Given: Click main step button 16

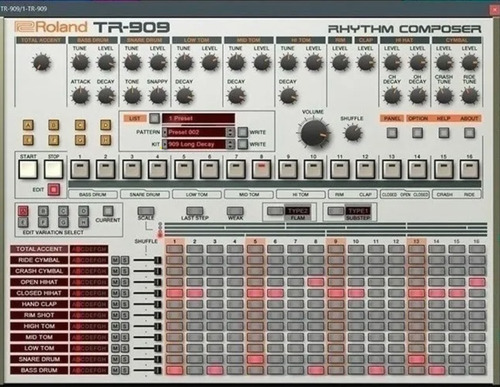Looking at the screenshot, I should click(x=469, y=169).
